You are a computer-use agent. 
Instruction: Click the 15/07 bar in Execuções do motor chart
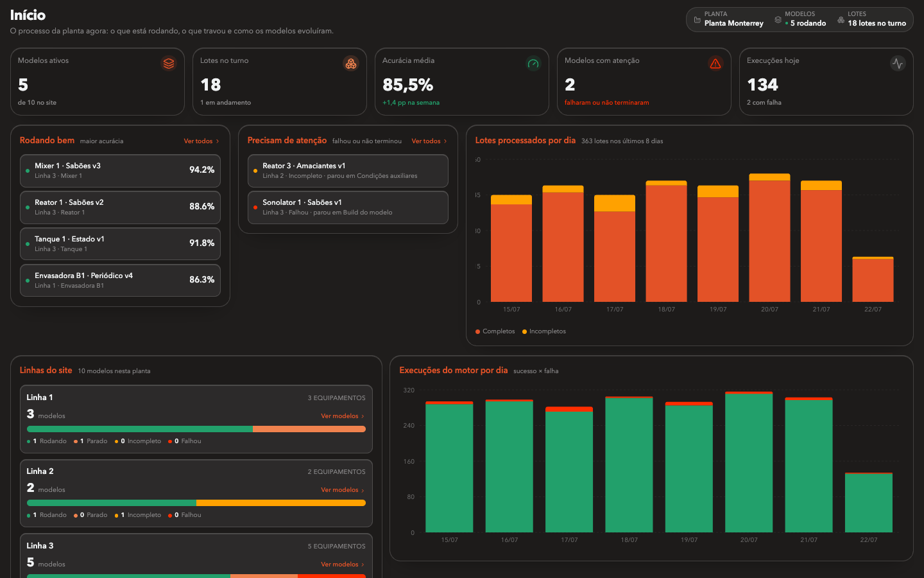(x=449, y=467)
